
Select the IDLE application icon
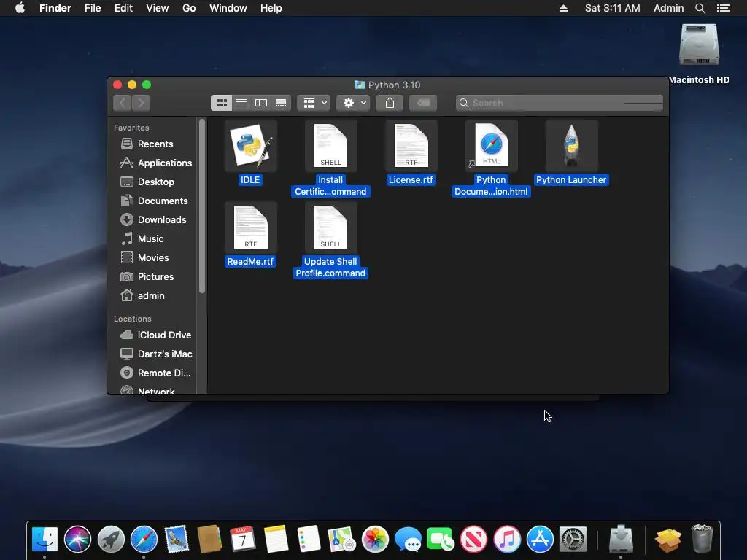tap(251, 146)
